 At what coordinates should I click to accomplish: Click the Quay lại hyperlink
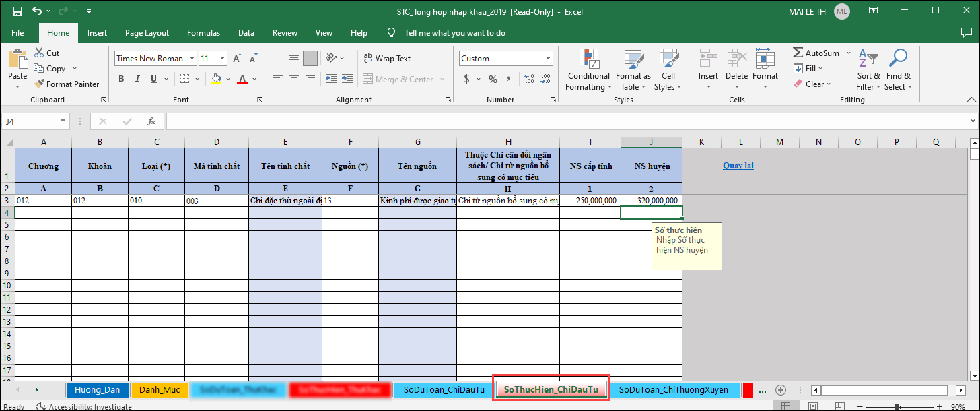point(738,166)
